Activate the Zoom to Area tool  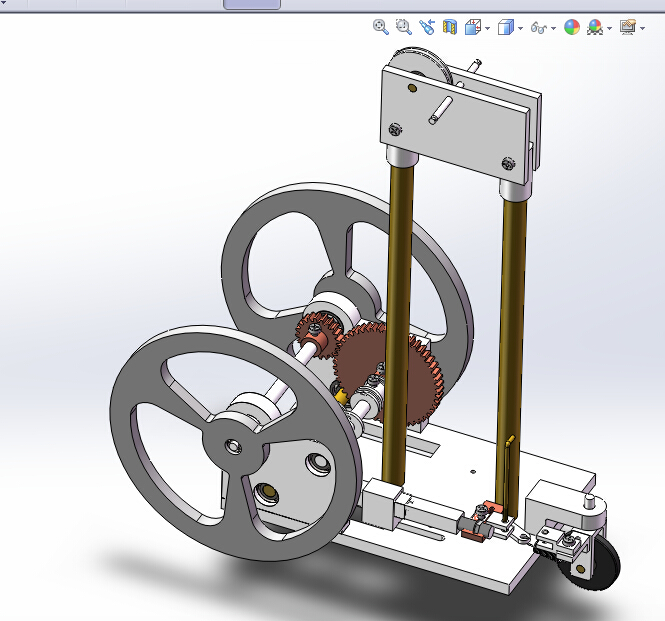pos(403,27)
